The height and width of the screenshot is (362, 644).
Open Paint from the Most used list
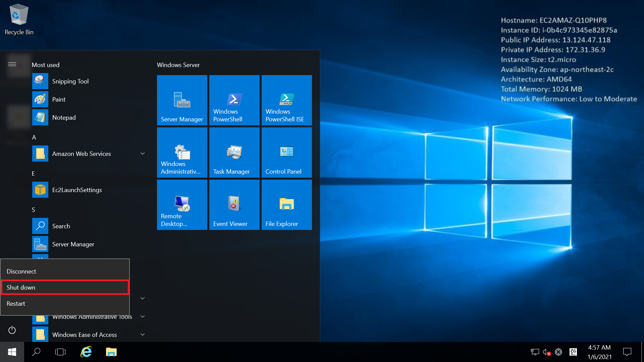(89, 100)
